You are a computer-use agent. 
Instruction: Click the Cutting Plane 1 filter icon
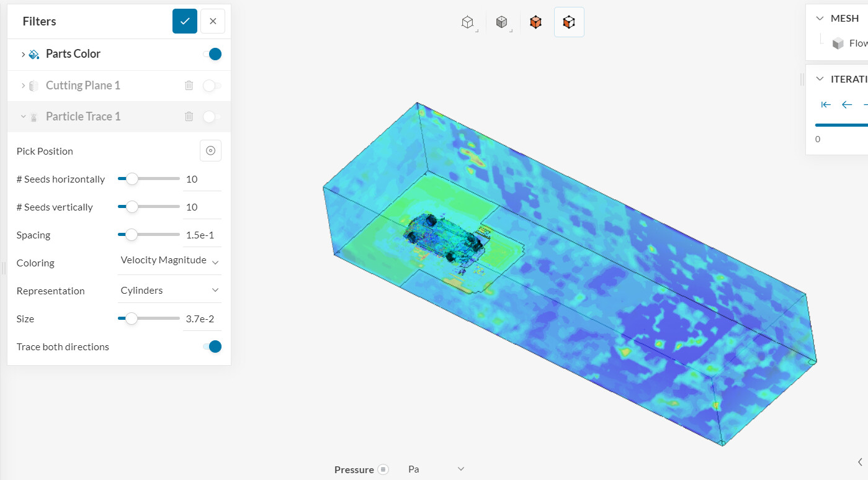click(x=34, y=86)
